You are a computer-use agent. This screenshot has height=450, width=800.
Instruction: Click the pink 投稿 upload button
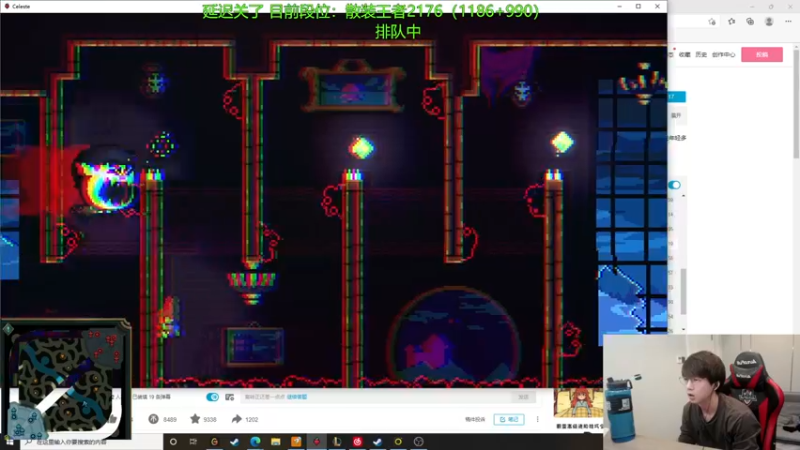click(762, 55)
